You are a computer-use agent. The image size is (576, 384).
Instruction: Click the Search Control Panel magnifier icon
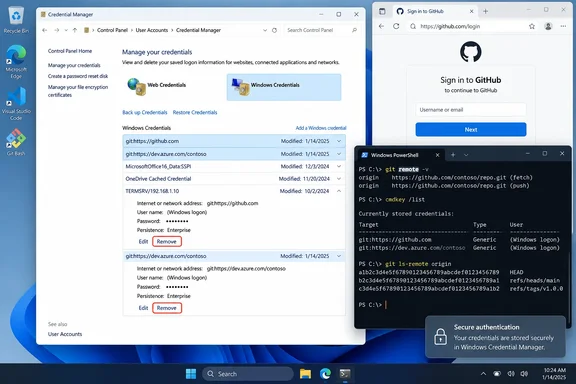(x=354, y=30)
